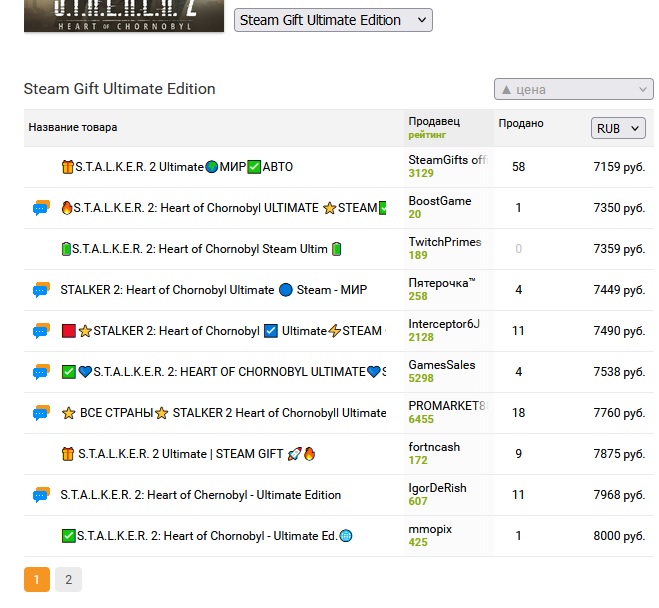The image size is (659, 608).
Task: Click seller name IgorDeRish
Action: [438, 488]
